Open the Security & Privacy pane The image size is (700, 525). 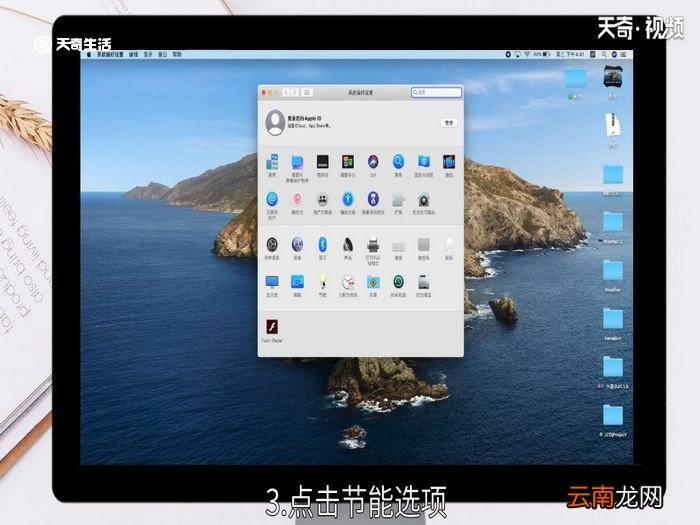click(424, 199)
